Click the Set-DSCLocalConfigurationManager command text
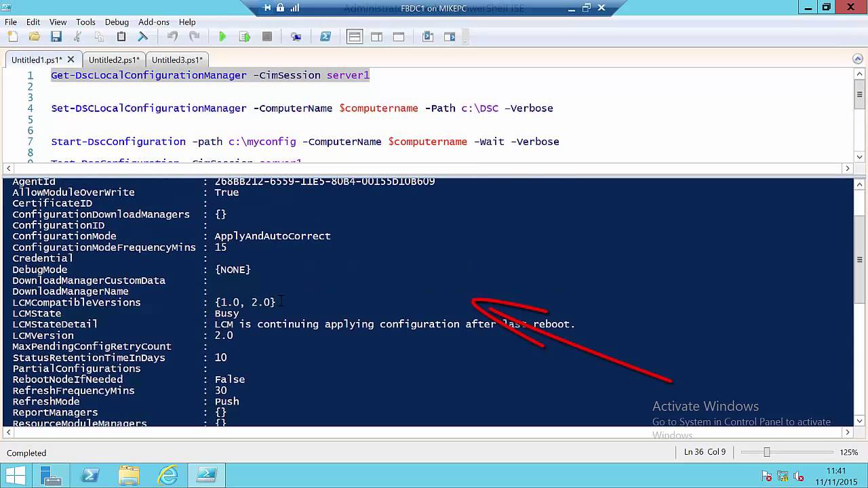Viewport: 868px width, 488px height. coord(149,108)
